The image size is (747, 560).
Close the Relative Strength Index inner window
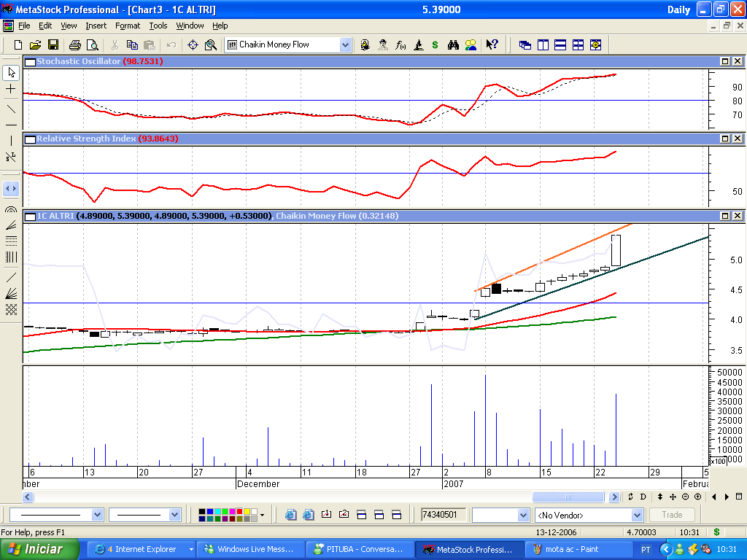click(x=738, y=139)
